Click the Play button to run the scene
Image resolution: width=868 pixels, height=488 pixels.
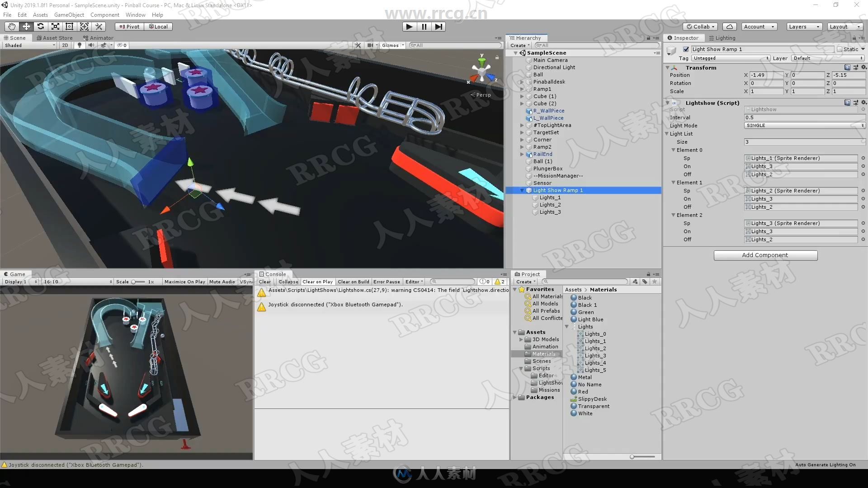coord(409,26)
